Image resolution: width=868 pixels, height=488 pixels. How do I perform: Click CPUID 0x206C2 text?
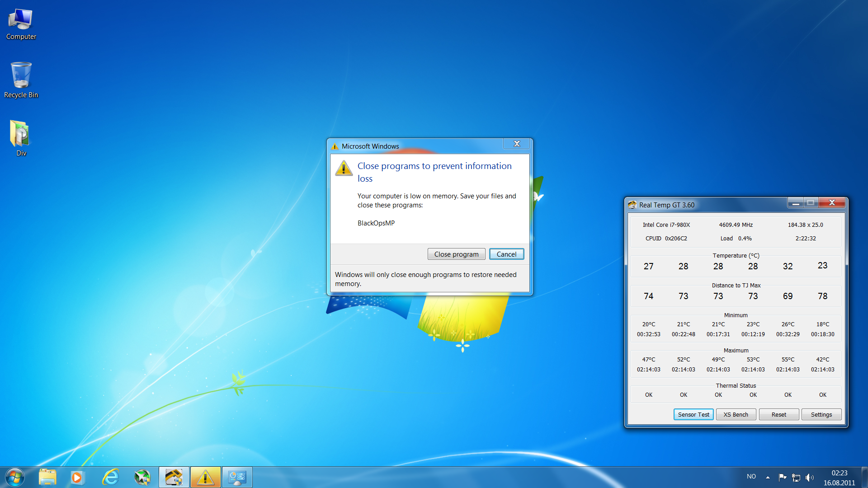tap(666, 239)
